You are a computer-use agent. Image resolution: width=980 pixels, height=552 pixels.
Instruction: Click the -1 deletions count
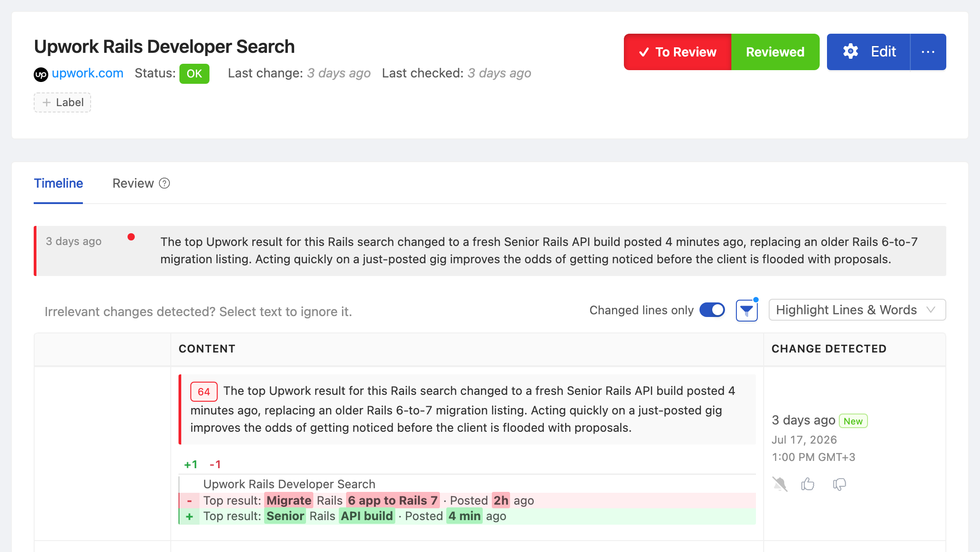[215, 465]
